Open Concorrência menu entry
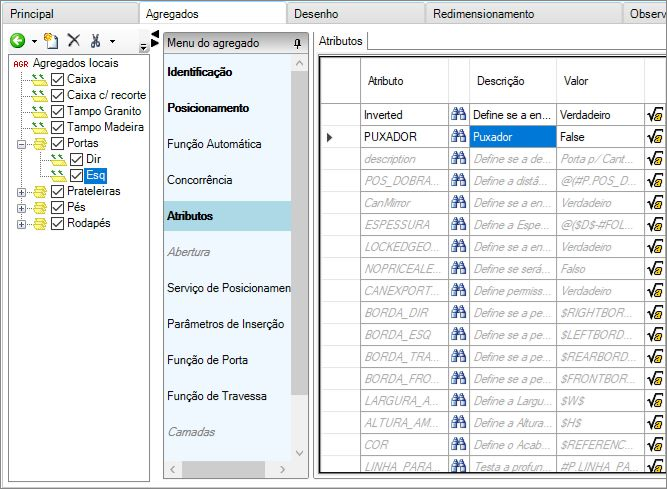667x489 pixels. tap(200, 180)
